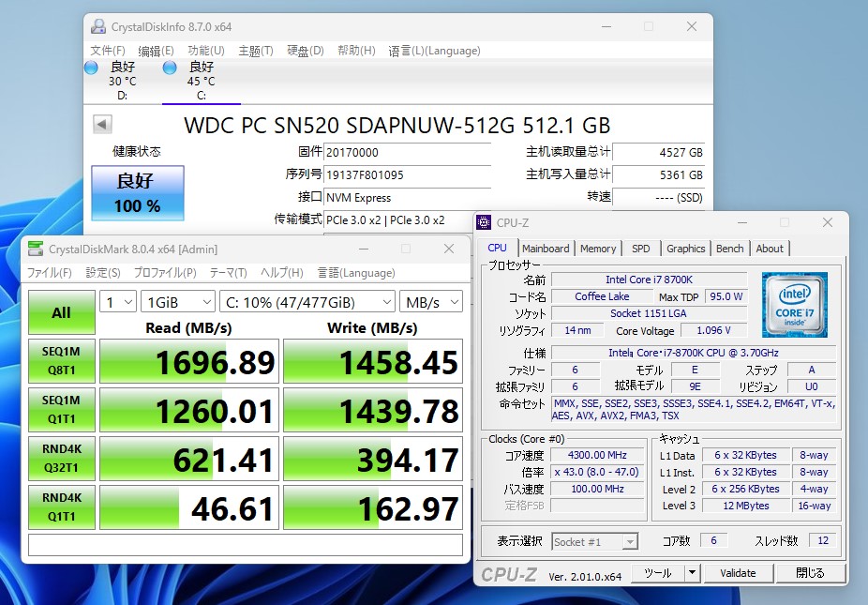868x605 pixels.
Task: Open 功能(U) menu in CrystalDiskInfo
Action: [x=206, y=51]
